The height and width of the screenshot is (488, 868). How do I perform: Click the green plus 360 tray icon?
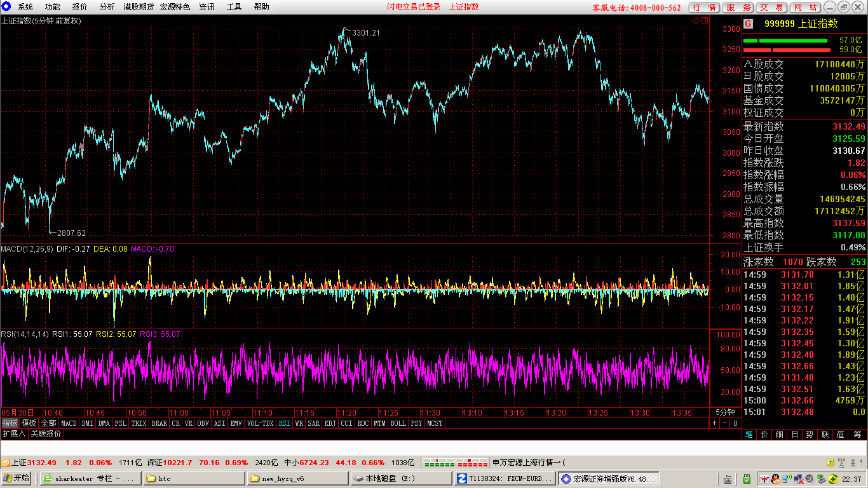coord(833,478)
